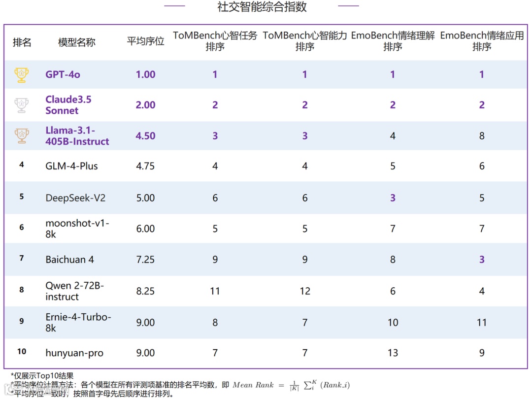Viewport: 532px width, 399px height.
Task: Click the 排名 column header
Action: (22, 42)
